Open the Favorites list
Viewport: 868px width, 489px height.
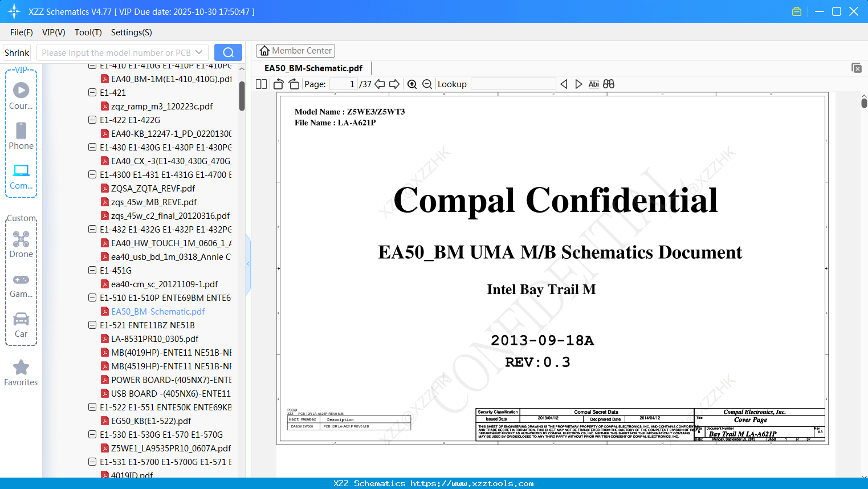(21, 373)
